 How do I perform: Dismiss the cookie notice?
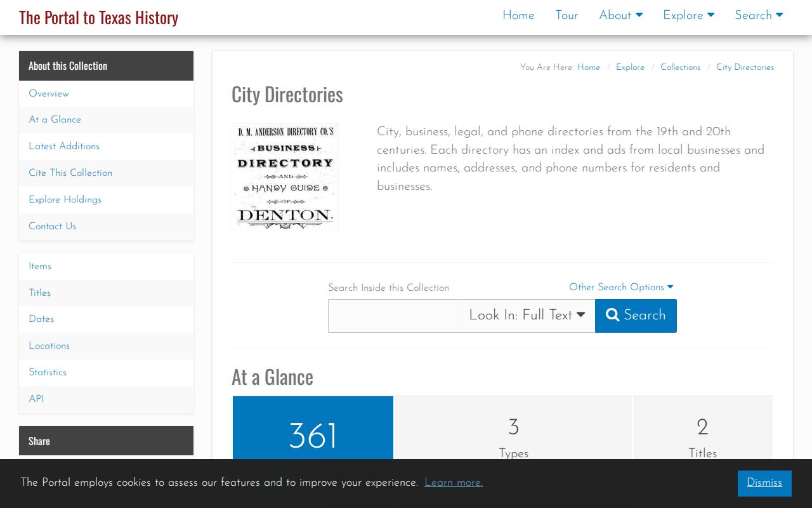(764, 483)
